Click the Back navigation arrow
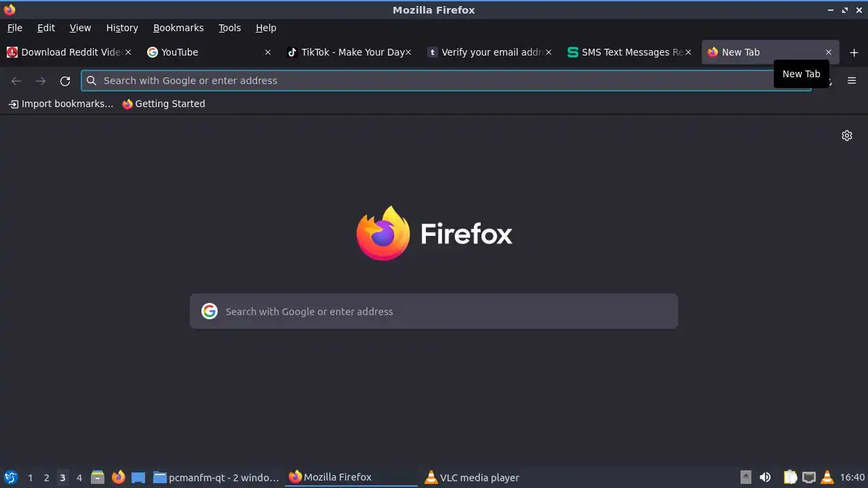The image size is (868, 488). point(16,81)
